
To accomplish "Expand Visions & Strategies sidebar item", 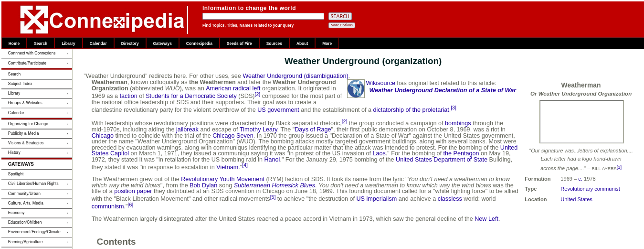I will [37, 143].
